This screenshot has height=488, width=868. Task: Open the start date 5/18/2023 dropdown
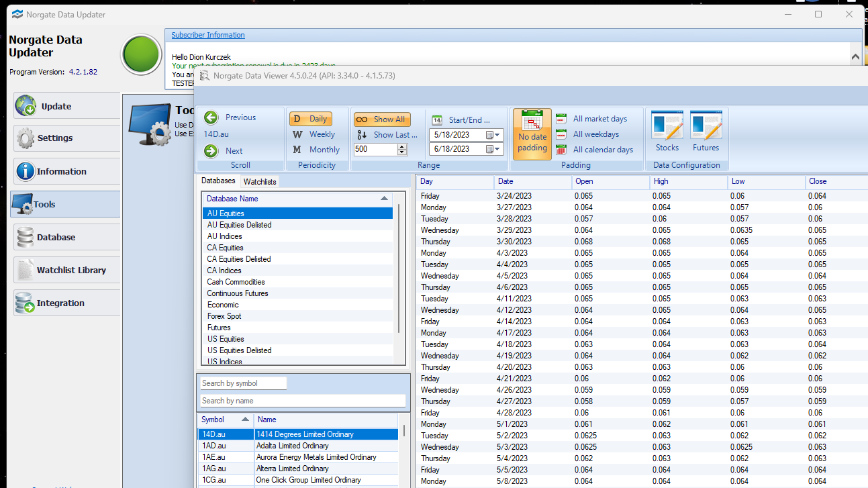point(497,134)
